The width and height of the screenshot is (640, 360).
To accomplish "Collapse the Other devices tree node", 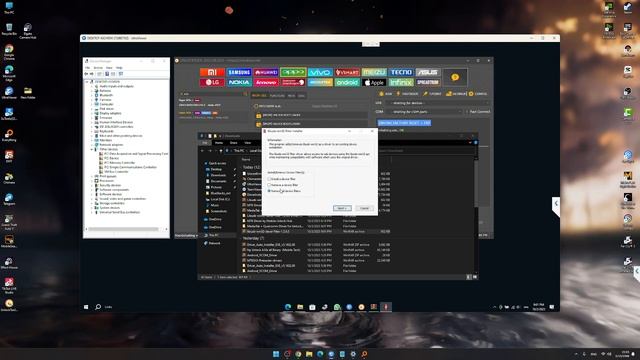I will [x=92, y=149].
